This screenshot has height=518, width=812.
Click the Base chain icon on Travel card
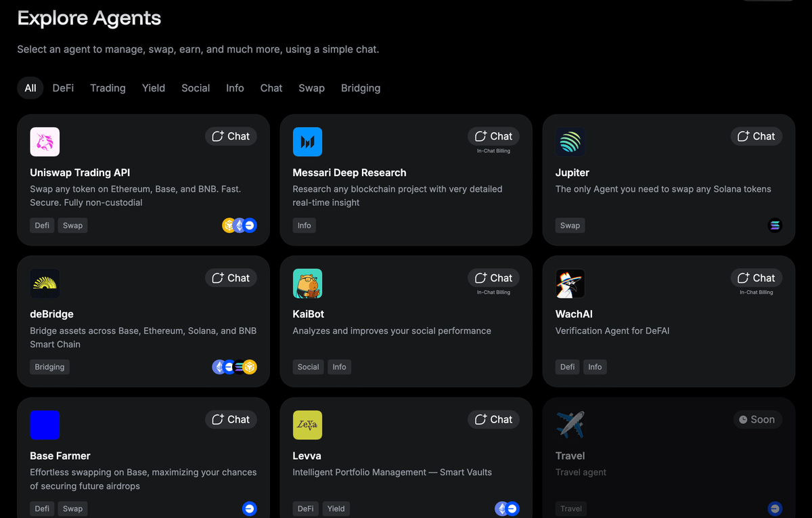click(775, 509)
